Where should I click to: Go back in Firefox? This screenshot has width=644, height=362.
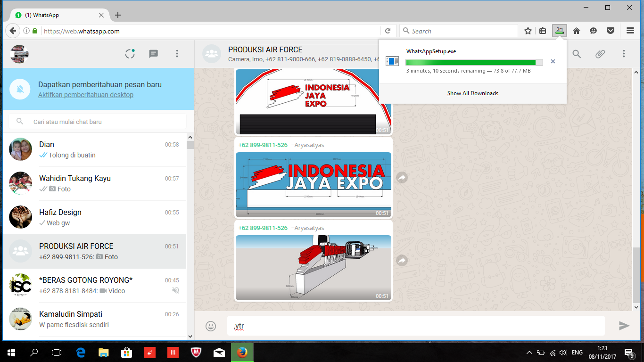coord(13,31)
